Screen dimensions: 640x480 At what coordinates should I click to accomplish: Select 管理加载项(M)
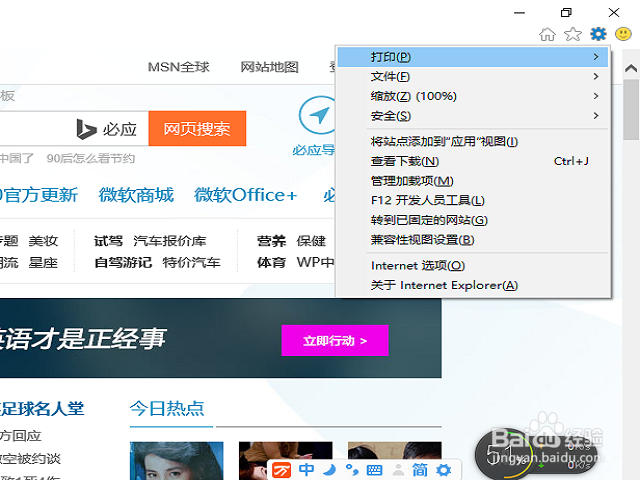(473, 181)
